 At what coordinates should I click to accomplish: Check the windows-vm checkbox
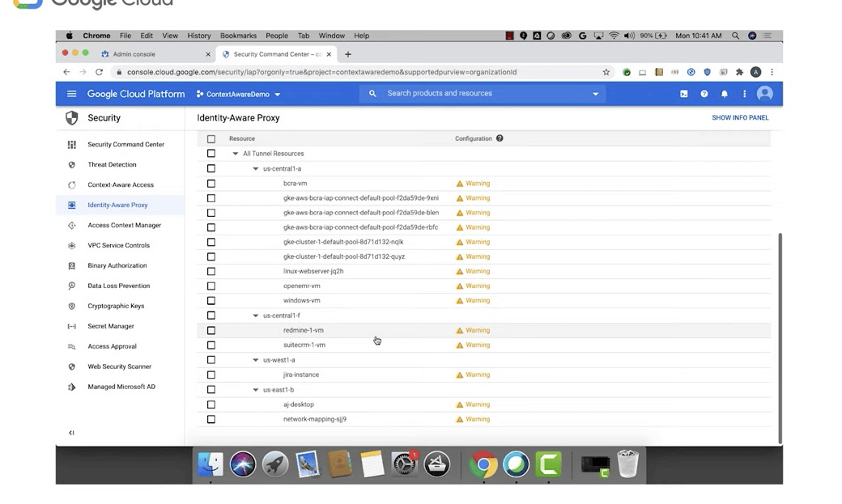211,301
